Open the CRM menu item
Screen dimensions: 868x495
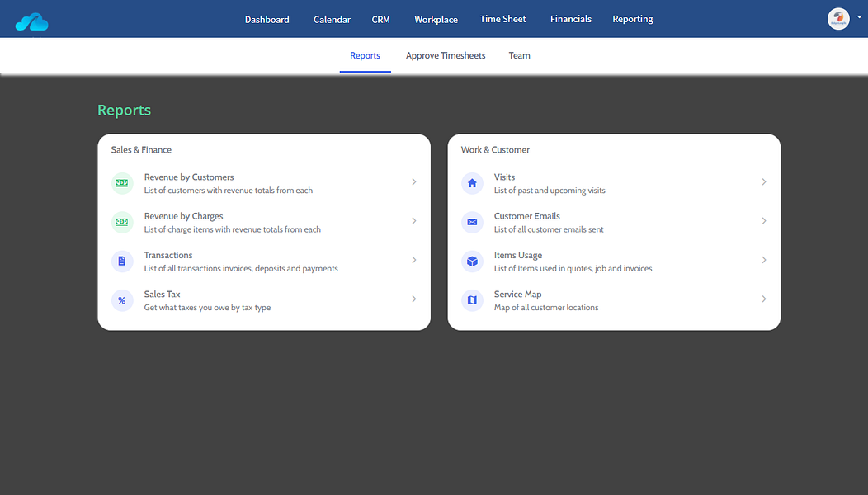(381, 19)
